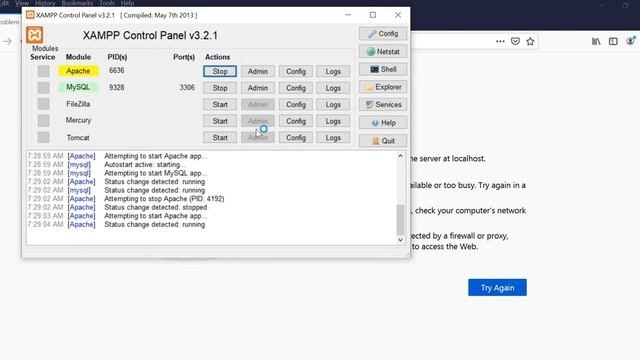This screenshot has height=360, width=640.
Task: Quit the XAMPP Control Panel
Action: pos(383,141)
